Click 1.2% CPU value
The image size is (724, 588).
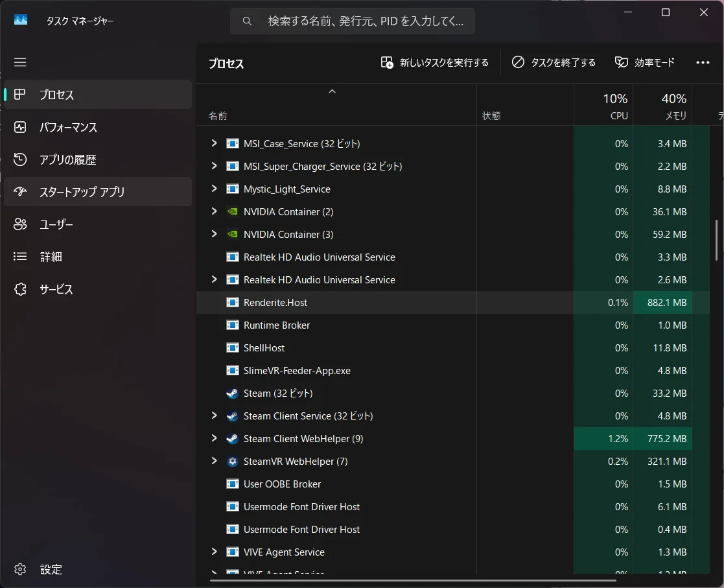tap(618, 438)
